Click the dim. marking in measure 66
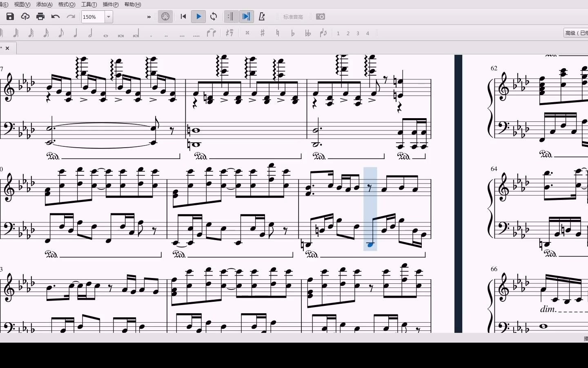588x368 pixels. (548, 309)
